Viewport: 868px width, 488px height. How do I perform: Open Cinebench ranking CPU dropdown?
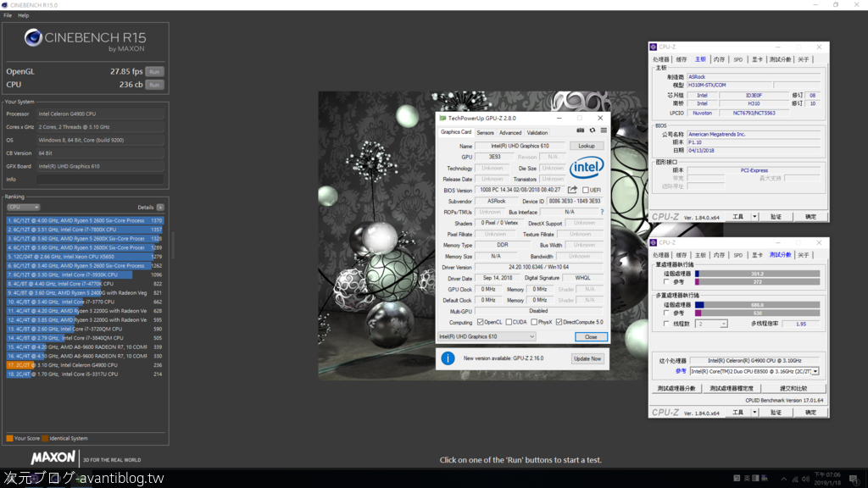23,208
